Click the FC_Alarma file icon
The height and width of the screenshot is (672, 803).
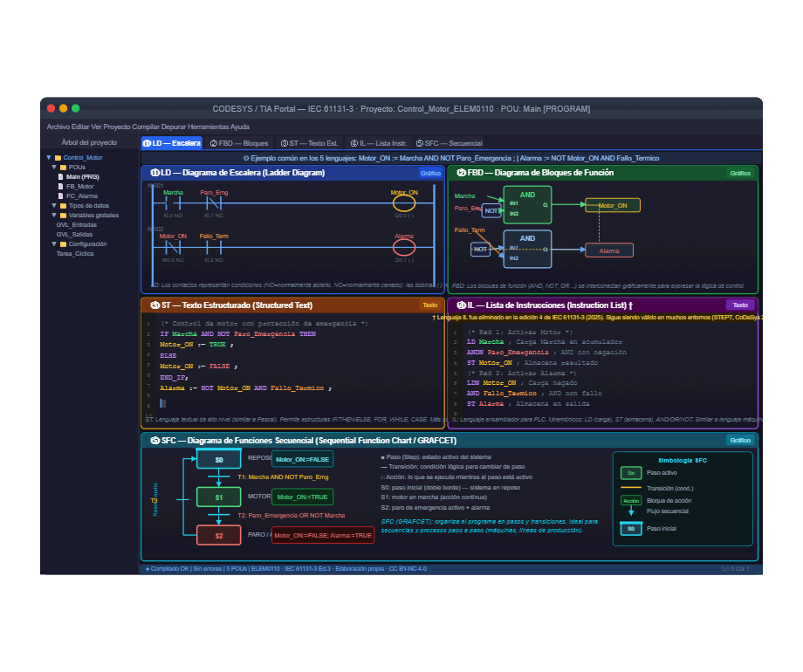click(x=60, y=196)
